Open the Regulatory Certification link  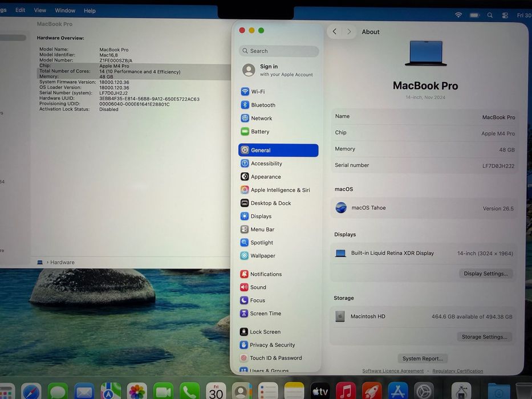point(457,371)
